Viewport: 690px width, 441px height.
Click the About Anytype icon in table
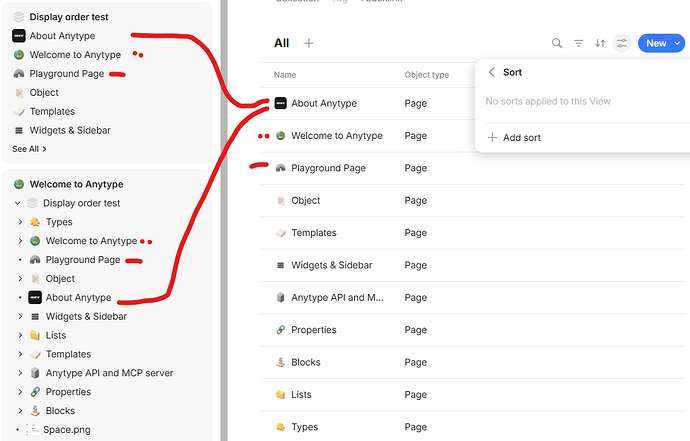(x=280, y=103)
